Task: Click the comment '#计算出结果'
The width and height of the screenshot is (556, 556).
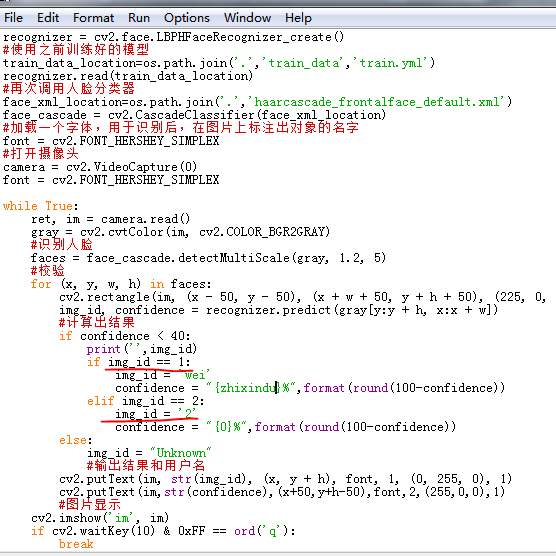Action: pyautogui.click(x=97, y=323)
